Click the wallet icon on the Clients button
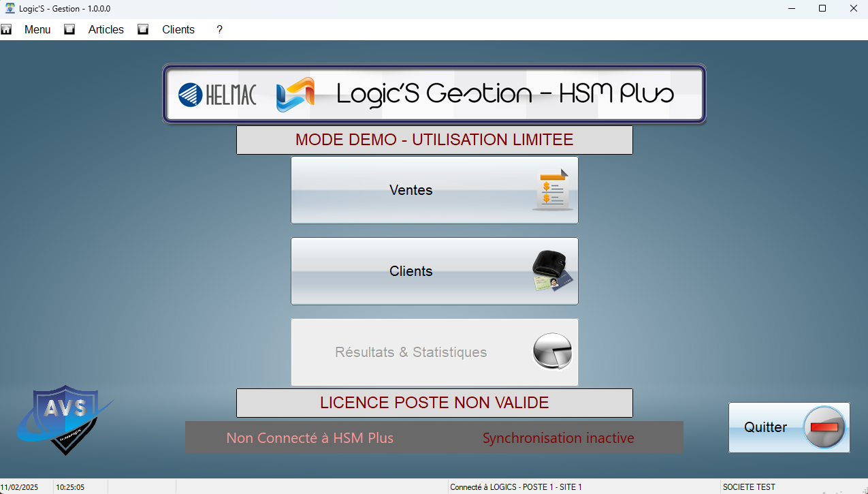 coord(552,271)
